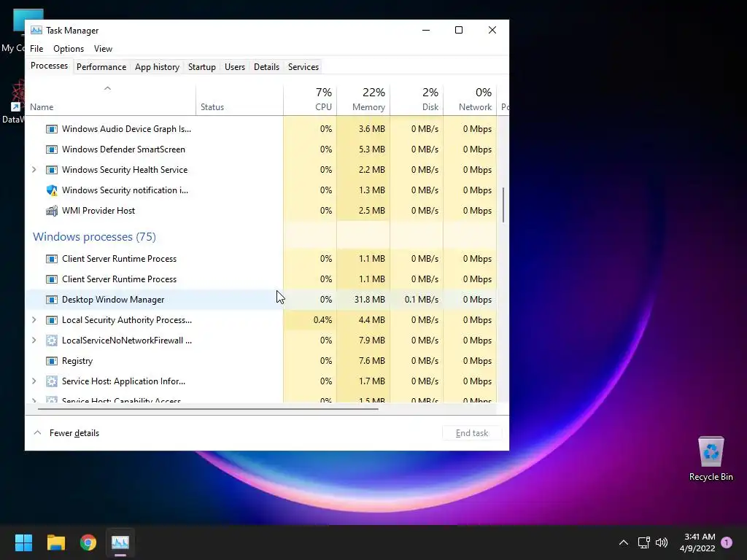The width and height of the screenshot is (747, 560).
Task: Click the Task Manager title bar icon
Action: click(x=36, y=30)
